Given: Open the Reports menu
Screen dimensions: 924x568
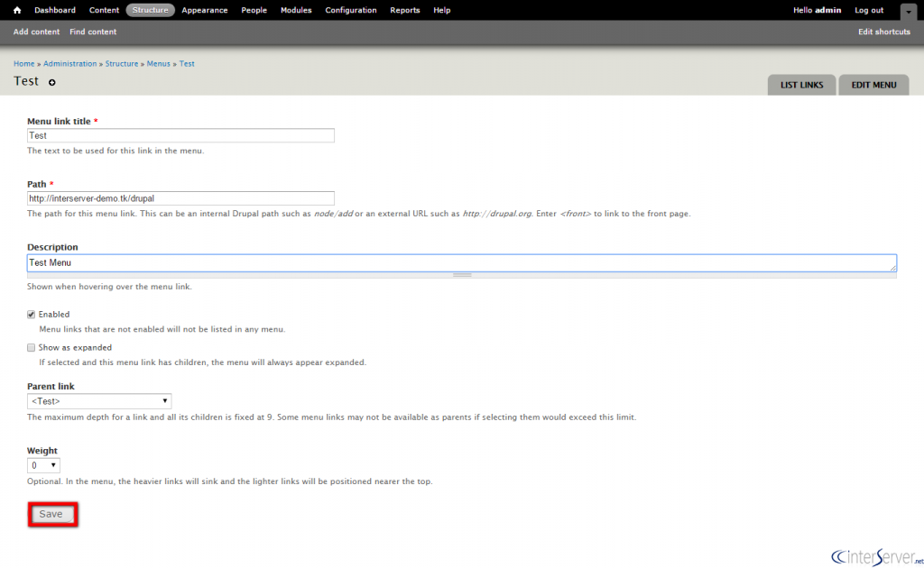Looking at the screenshot, I should pos(405,10).
